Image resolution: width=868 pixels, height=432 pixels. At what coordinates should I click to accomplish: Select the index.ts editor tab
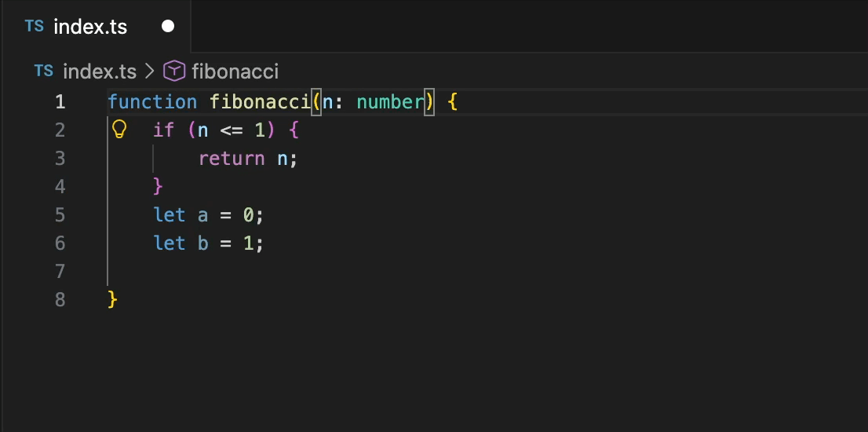[95, 26]
